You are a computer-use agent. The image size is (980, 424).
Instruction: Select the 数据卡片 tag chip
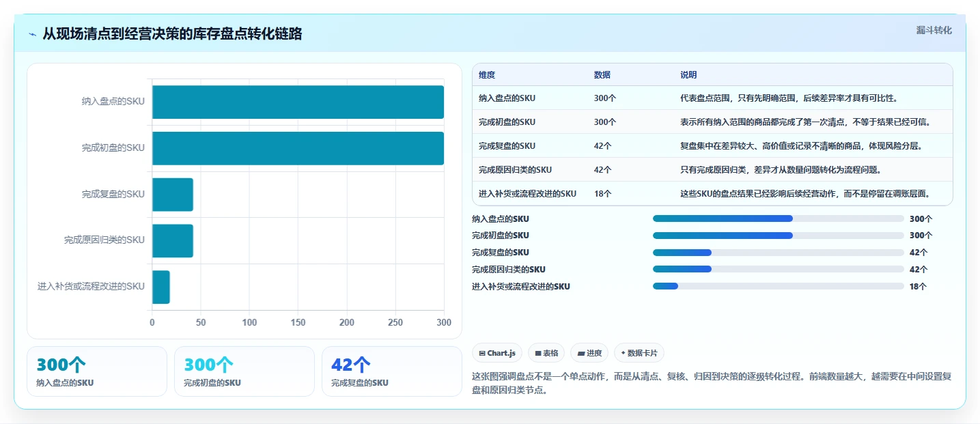click(x=639, y=353)
